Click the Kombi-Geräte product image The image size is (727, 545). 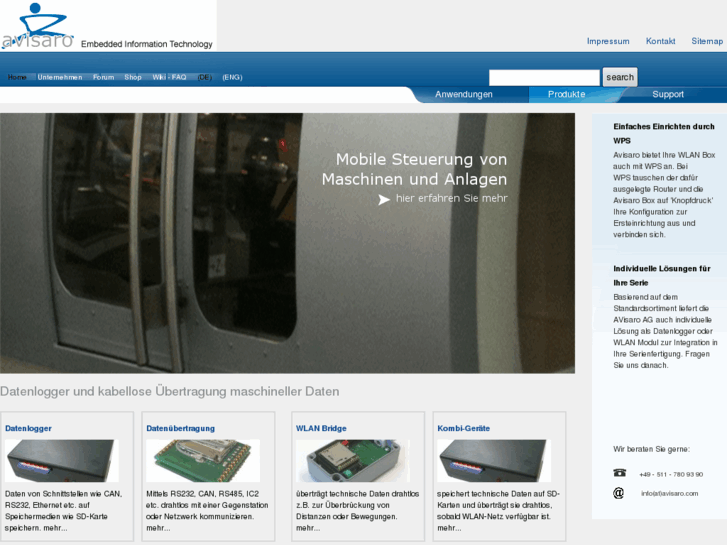pos(494,461)
